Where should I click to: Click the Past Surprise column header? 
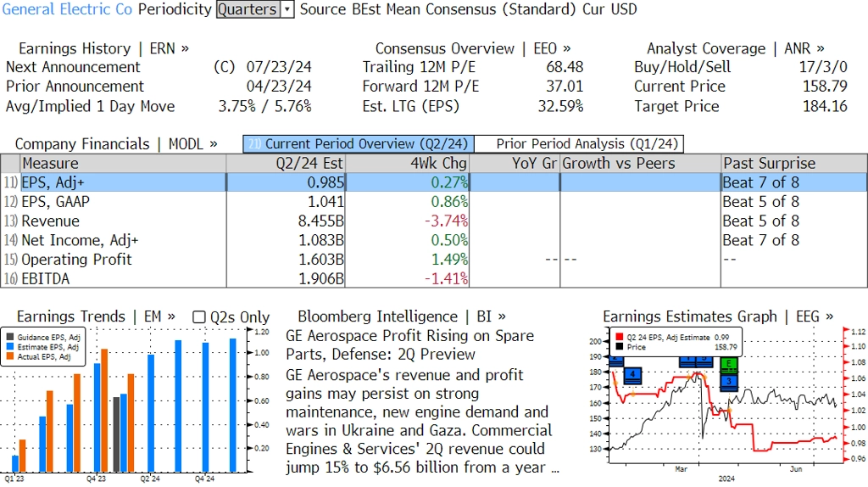(793, 164)
